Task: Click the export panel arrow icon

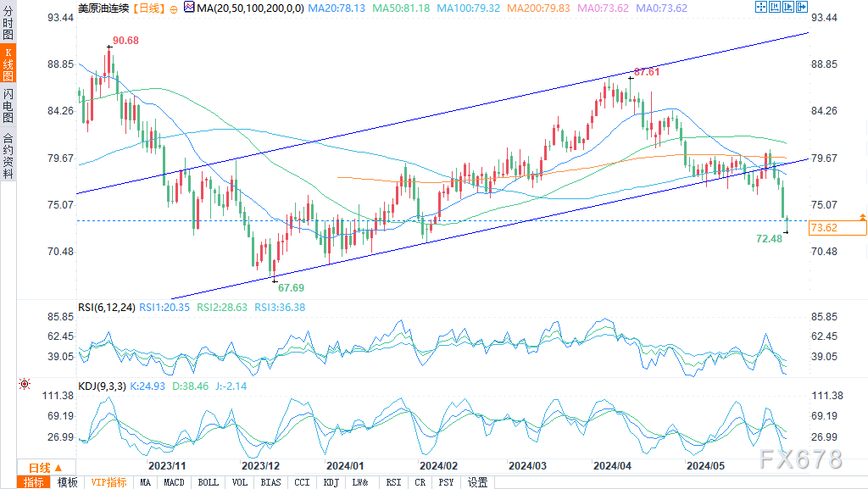Action: pyautogui.click(x=802, y=7)
